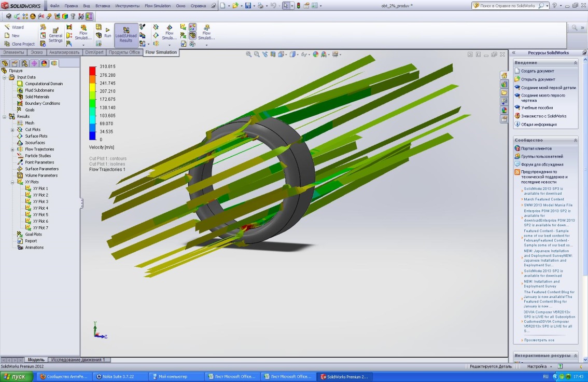Click Настройка in the status bar

coord(537,366)
